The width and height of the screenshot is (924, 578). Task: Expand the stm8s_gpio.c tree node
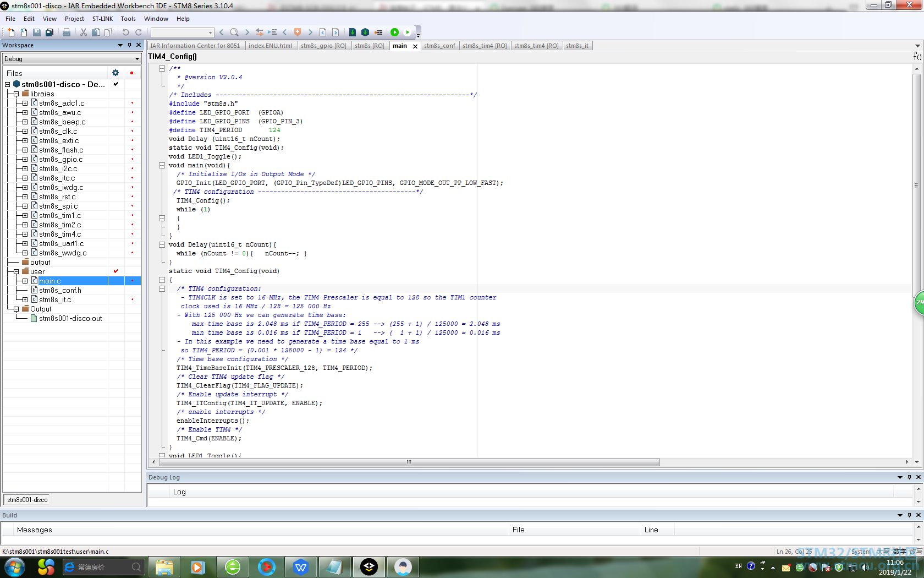pyautogui.click(x=25, y=159)
